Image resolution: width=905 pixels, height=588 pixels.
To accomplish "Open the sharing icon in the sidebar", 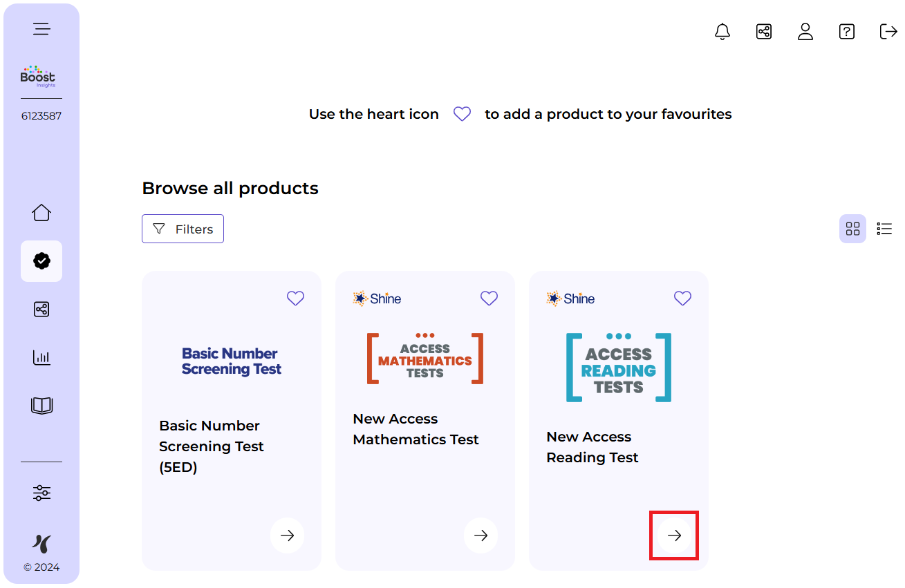I will point(41,310).
